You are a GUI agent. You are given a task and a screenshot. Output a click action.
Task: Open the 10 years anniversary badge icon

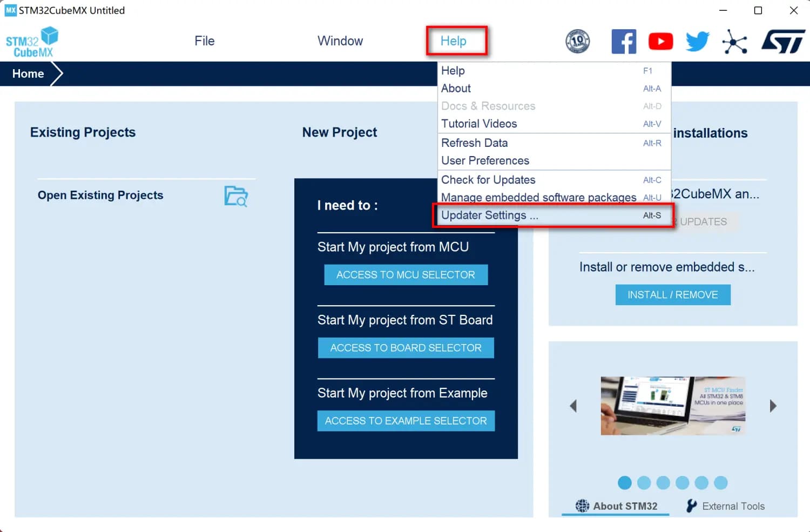tap(577, 41)
